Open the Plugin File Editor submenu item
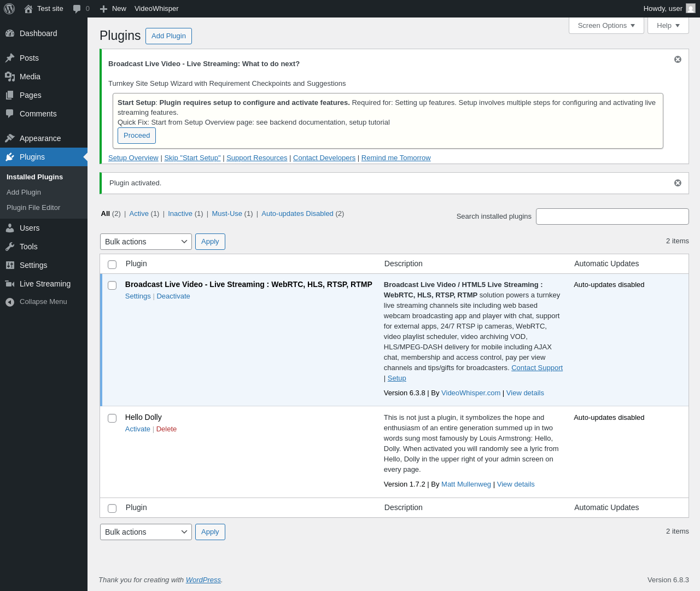 coord(33,208)
